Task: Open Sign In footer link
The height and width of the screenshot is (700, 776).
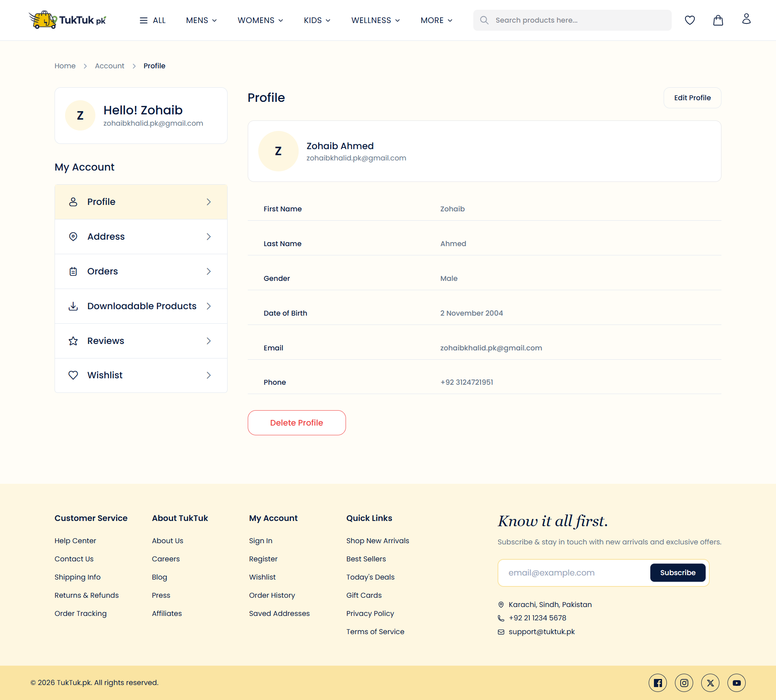Action: pyautogui.click(x=261, y=541)
